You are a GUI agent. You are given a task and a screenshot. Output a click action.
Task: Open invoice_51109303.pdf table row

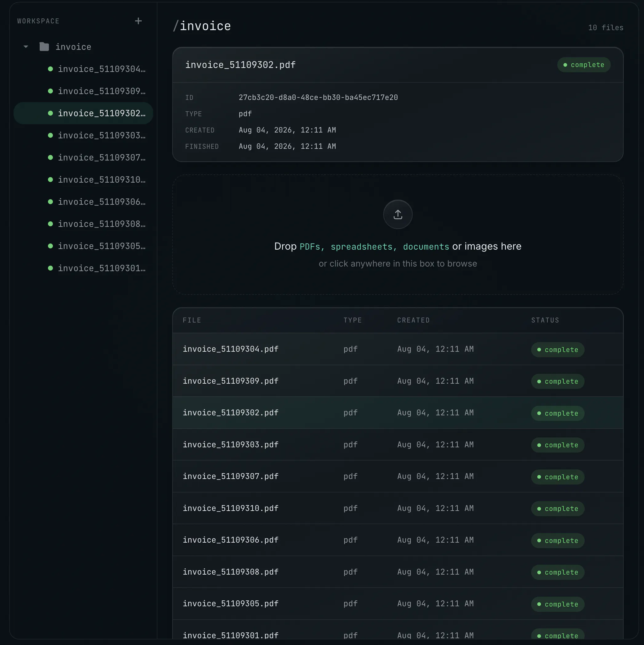point(397,445)
